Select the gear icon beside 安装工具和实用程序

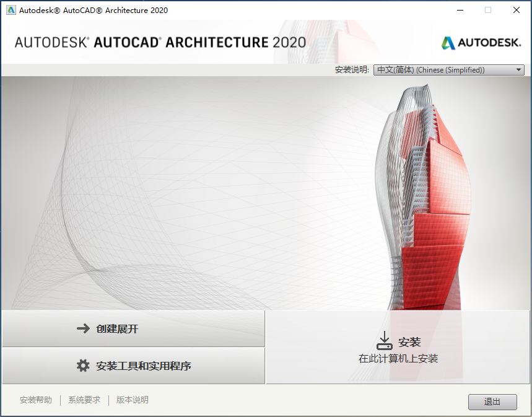tap(84, 366)
